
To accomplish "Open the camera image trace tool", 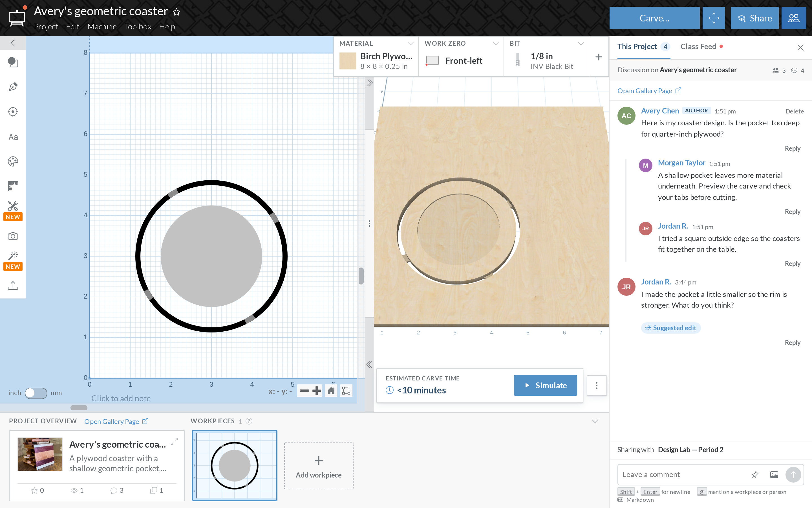I will (x=13, y=236).
